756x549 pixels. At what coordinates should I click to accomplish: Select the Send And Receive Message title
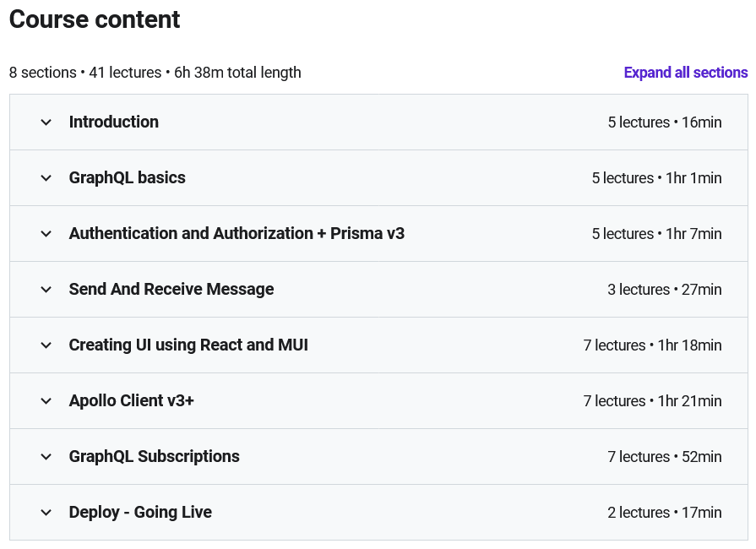click(x=171, y=290)
